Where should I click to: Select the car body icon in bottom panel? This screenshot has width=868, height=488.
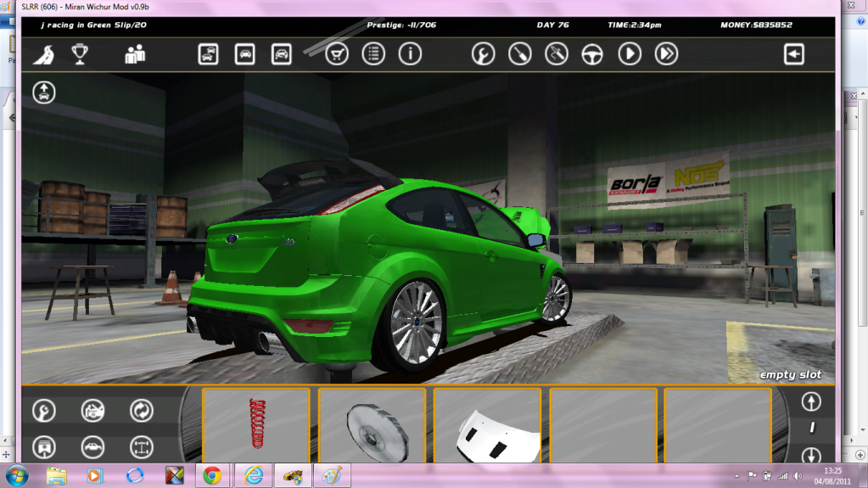coord(92,447)
